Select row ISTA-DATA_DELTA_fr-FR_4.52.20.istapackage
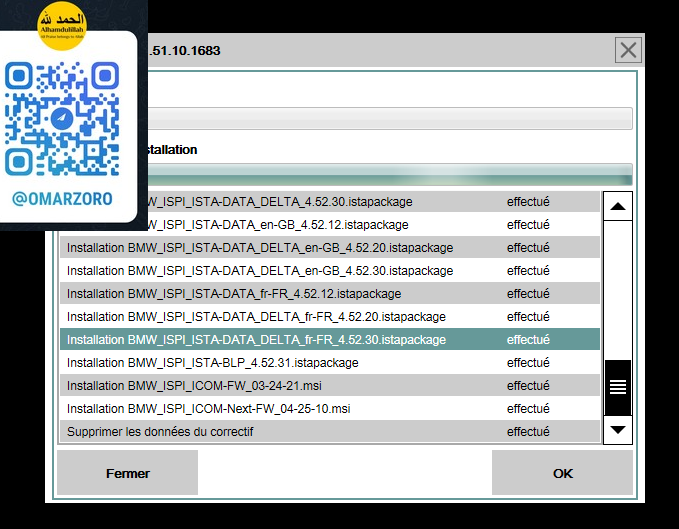Image resolution: width=679 pixels, height=529 pixels. tap(330, 316)
